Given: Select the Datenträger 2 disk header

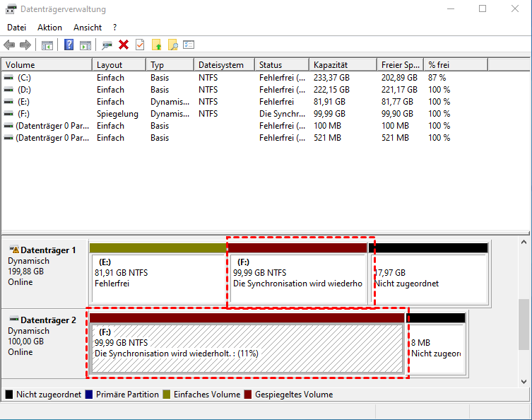Looking at the screenshot, I should tap(45, 343).
